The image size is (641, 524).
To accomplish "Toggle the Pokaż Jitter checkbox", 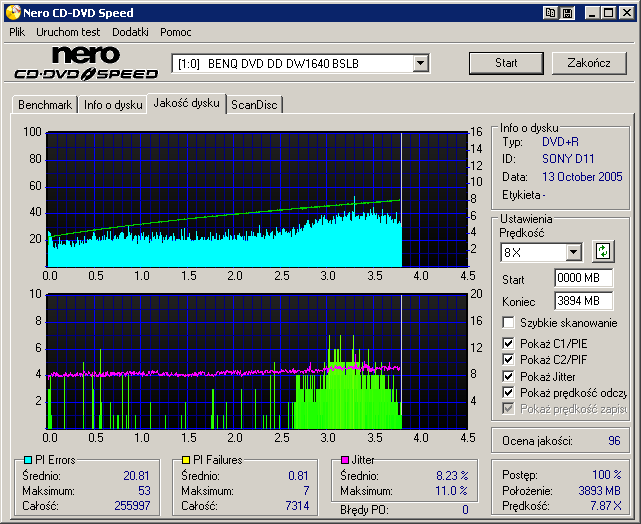I will (508, 376).
